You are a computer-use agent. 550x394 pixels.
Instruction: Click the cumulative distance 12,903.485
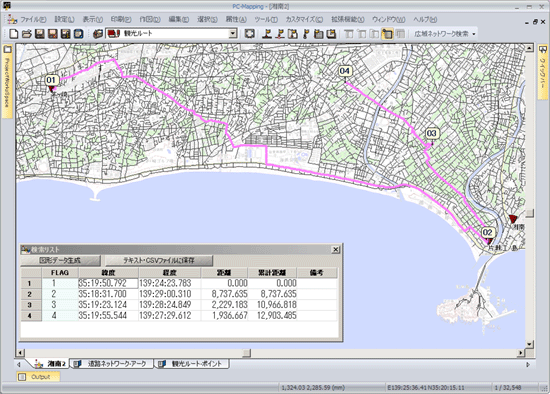tap(273, 315)
